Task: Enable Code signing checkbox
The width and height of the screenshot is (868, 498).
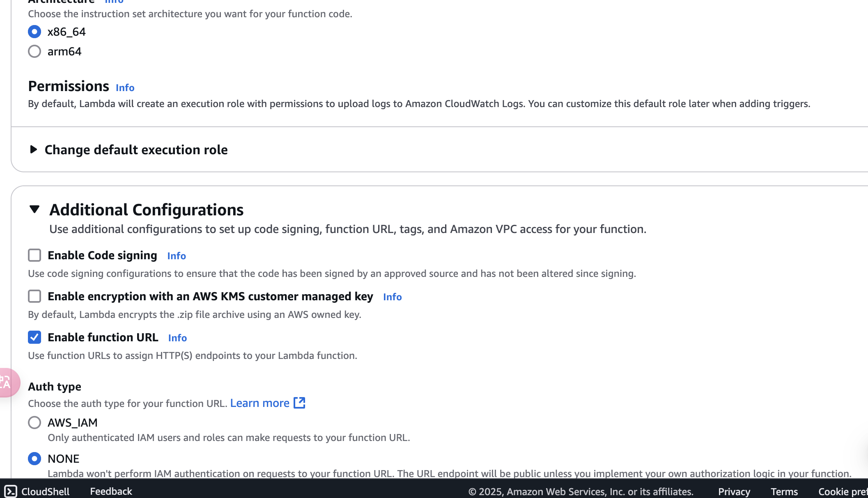Action: pos(34,255)
